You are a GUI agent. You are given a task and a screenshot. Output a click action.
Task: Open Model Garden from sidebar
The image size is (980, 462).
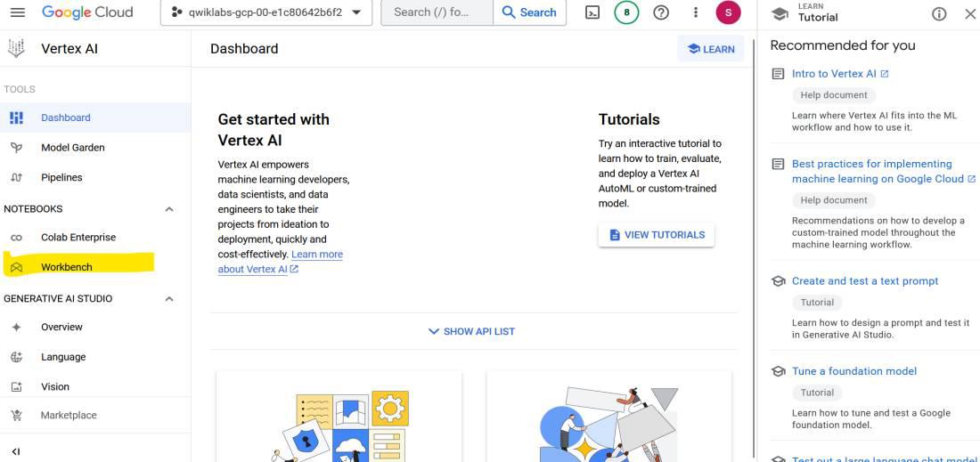point(73,148)
